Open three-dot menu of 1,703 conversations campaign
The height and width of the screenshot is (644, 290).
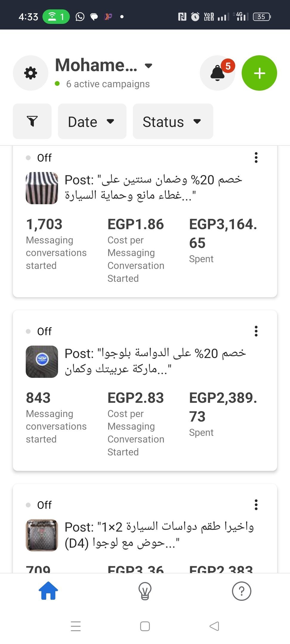click(x=256, y=157)
